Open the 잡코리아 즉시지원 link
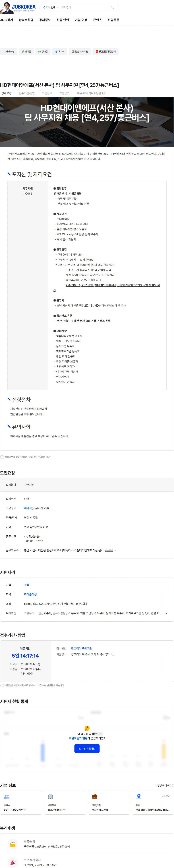 (82, 648)
